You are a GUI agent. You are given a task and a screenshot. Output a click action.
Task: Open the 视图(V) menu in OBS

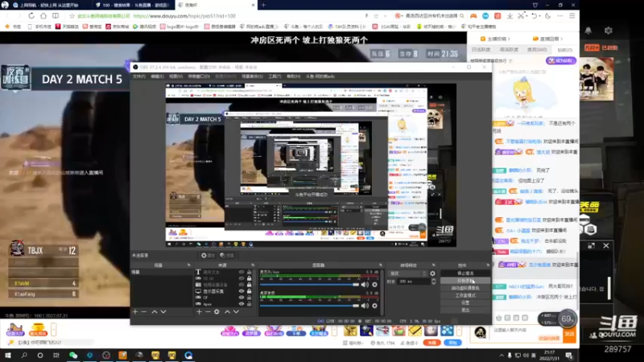click(175, 76)
